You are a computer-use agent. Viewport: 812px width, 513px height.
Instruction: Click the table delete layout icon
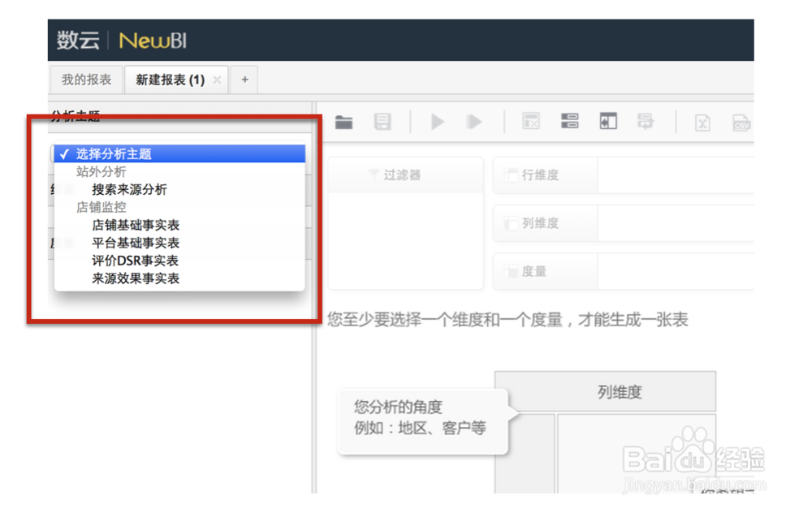531,121
